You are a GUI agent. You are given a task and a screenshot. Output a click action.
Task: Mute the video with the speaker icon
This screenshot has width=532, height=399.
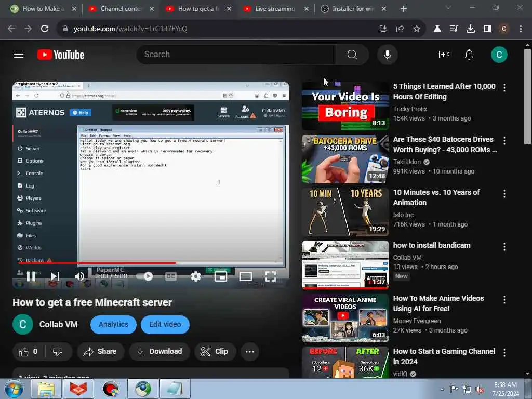79,276
